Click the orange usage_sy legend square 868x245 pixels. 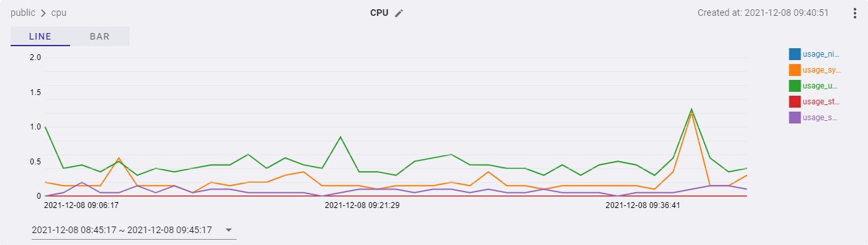point(795,70)
